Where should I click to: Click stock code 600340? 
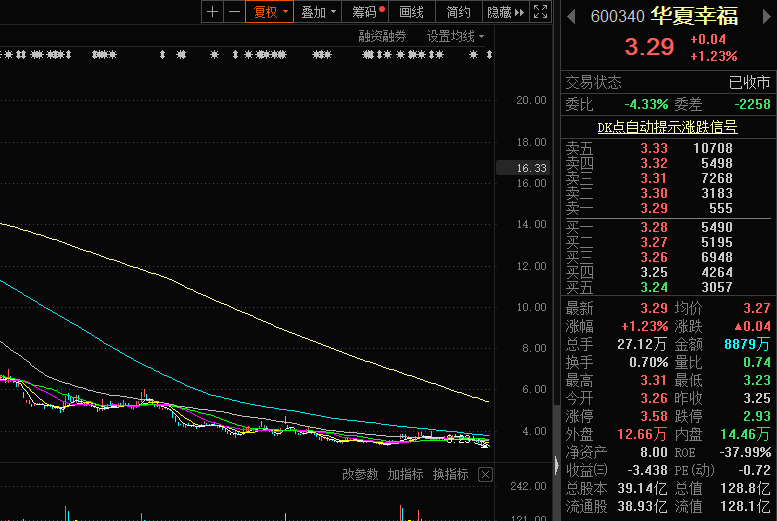(x=617, y=16)
